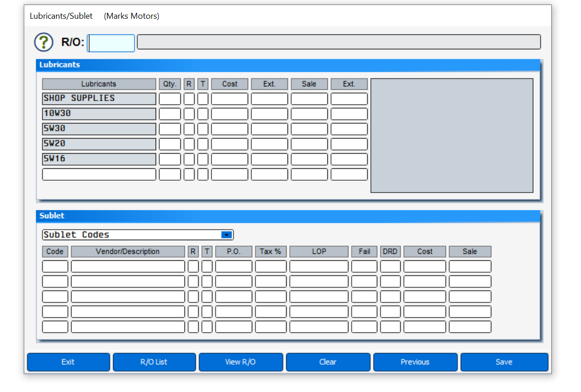581x392 pixels.
Task: Enter the Qty field for 5W30
Action: click(x=170, y=129)
